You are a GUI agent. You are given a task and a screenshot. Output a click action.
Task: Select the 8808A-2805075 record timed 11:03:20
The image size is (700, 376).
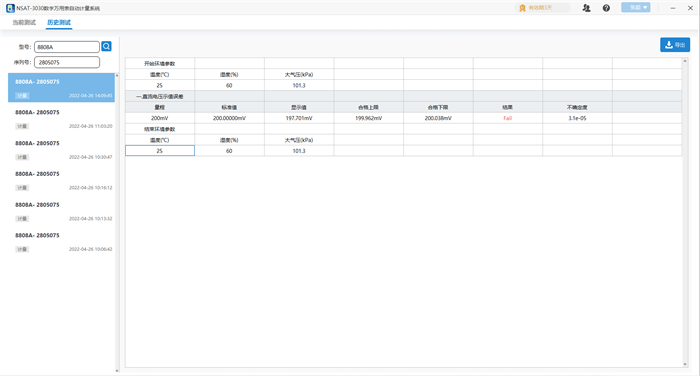(62, 119)
